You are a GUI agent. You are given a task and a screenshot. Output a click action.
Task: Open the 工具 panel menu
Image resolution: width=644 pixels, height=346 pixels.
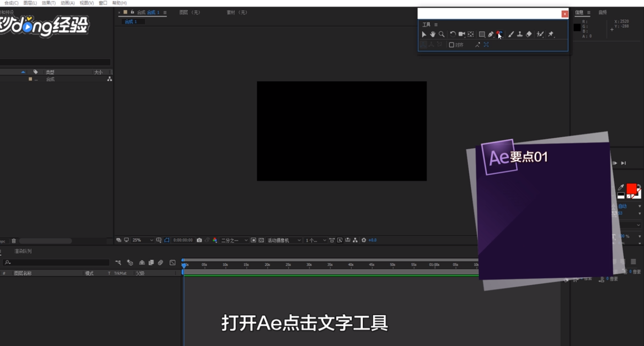click(436, 25)
